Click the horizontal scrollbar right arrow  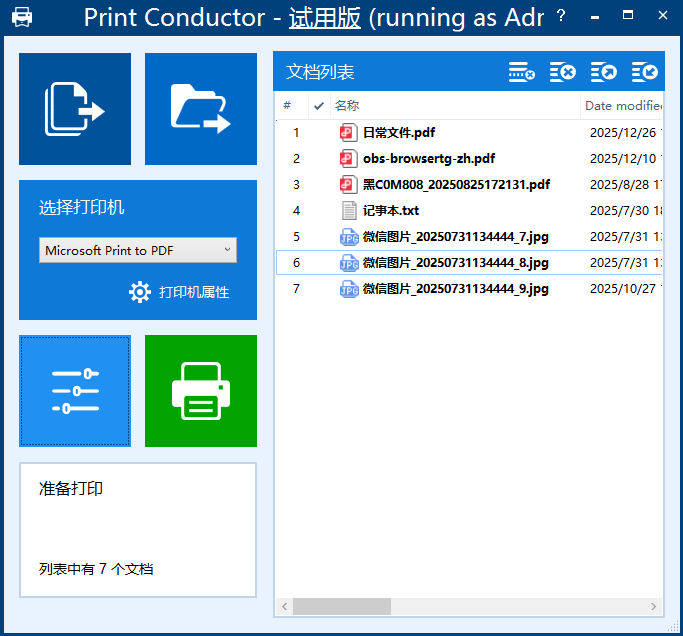pos(654,607)
